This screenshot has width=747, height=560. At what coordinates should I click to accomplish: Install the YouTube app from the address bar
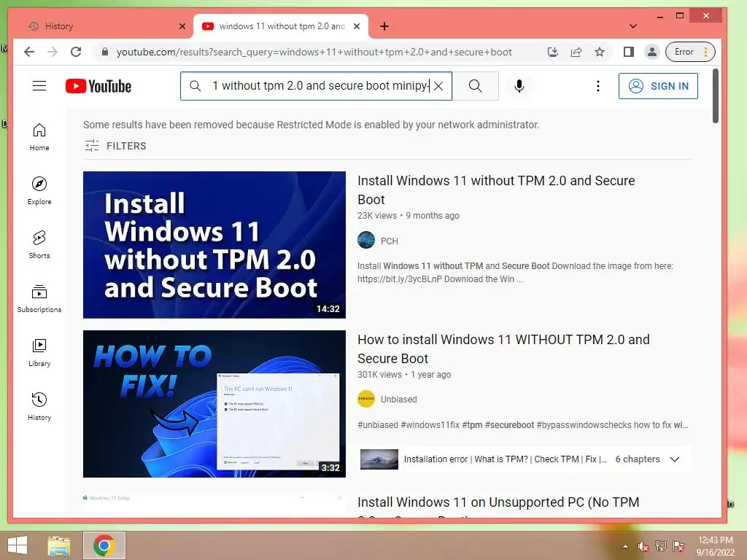pyautogui.click(x=553, y=52)
